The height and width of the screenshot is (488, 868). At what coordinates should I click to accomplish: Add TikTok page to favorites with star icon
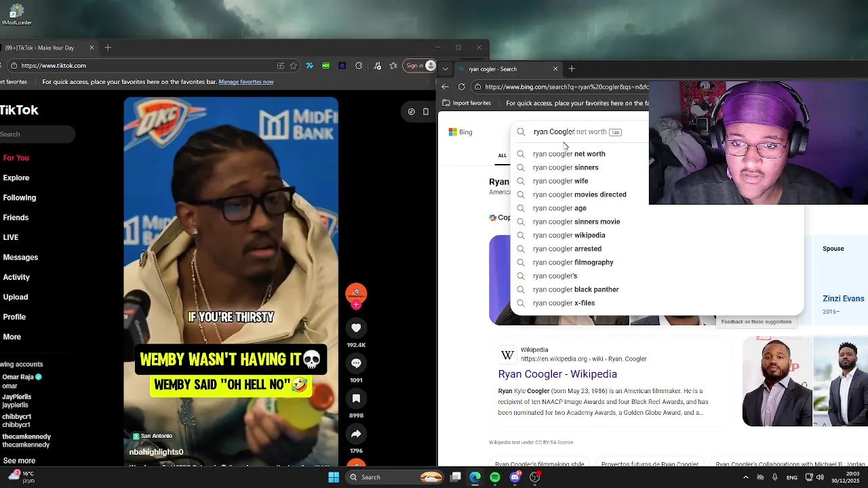(294, 66)
